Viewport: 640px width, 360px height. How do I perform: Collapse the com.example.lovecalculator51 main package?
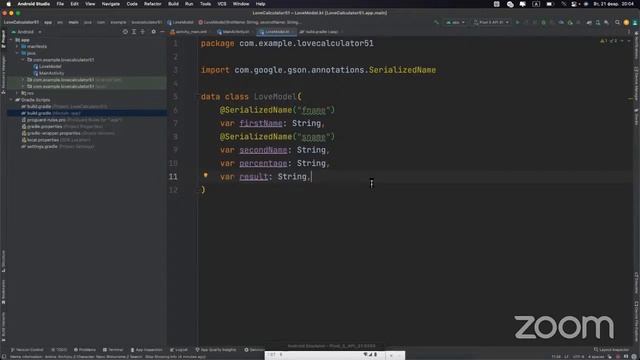(x=23, y=60)
